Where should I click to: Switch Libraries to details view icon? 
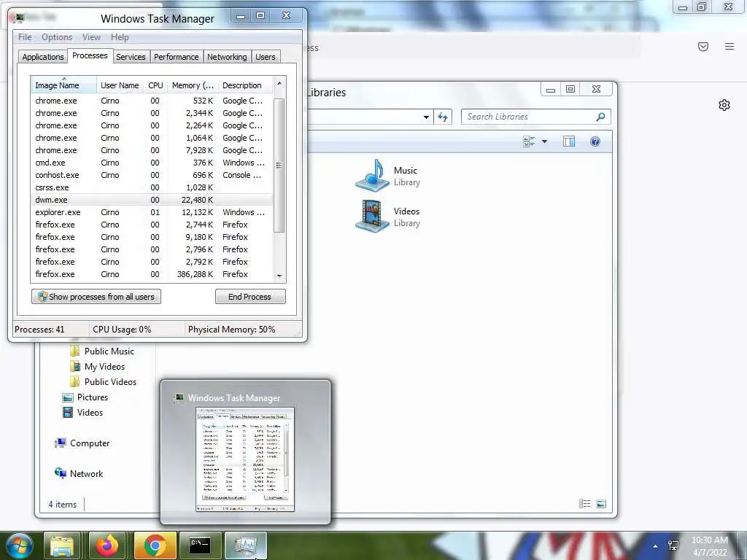[584, 503]
